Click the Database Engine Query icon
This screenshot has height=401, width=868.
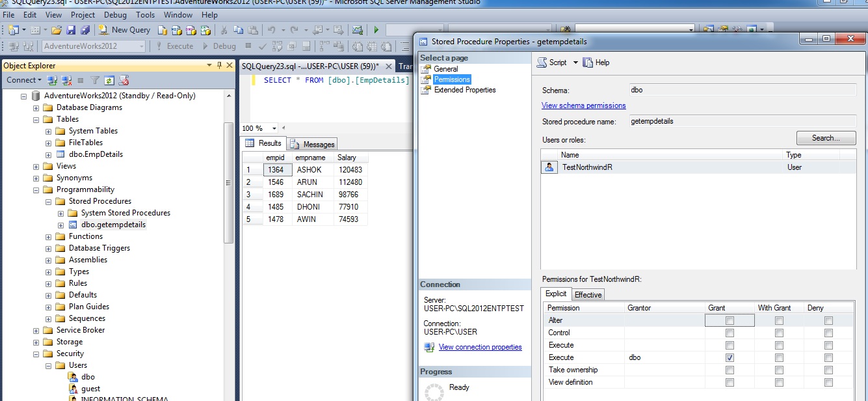pyautogui.click(x=163, y=30)
